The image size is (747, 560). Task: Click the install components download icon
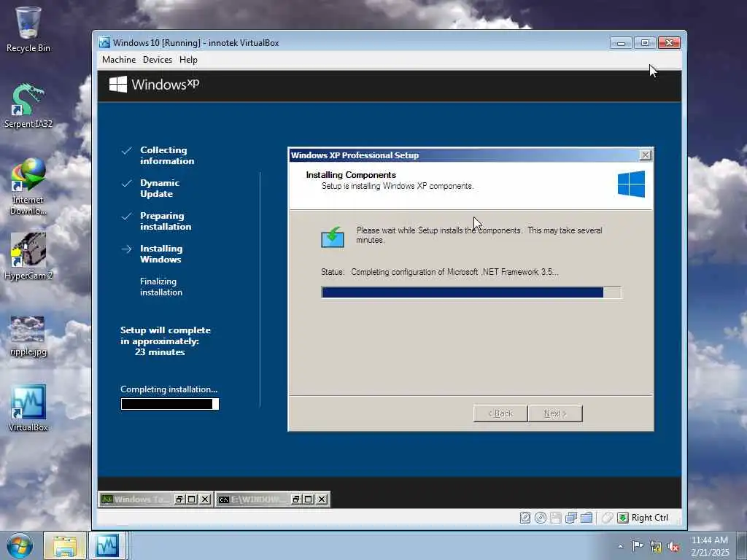(x=333, y=237)
